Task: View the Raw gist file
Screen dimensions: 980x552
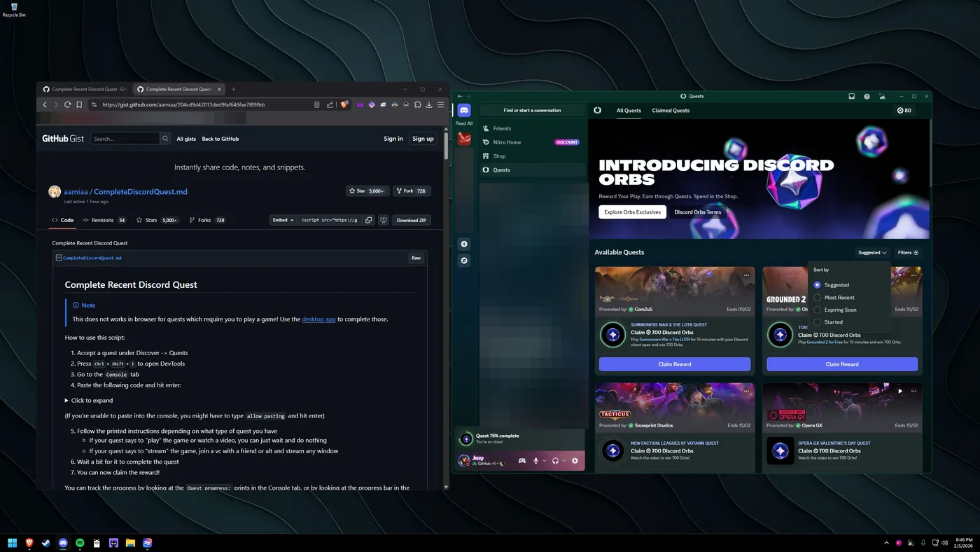Action: 416,258
